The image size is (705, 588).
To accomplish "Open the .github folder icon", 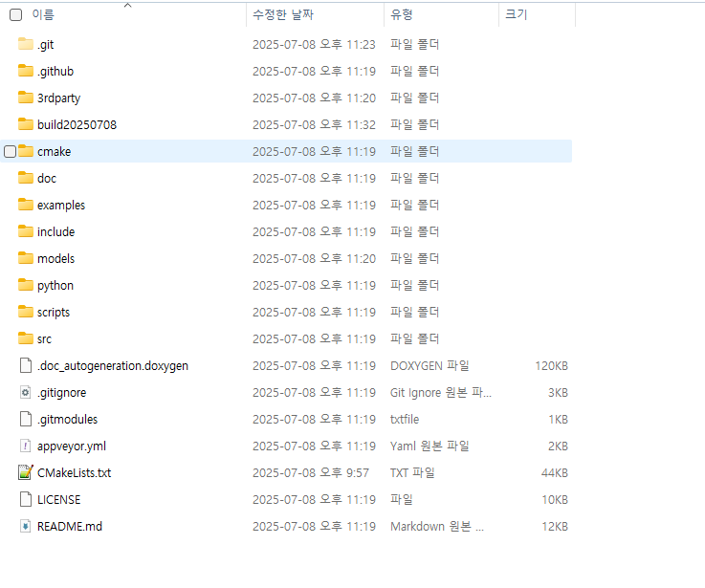I will pos(26,71).
